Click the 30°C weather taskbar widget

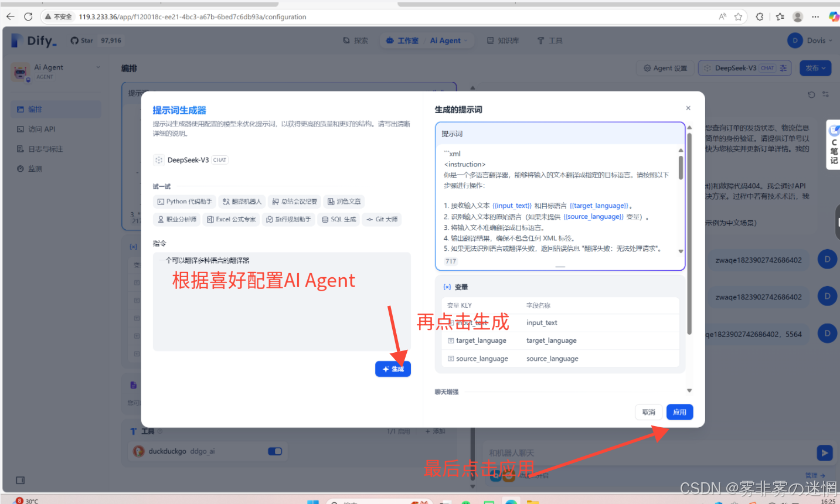[26, 500]
